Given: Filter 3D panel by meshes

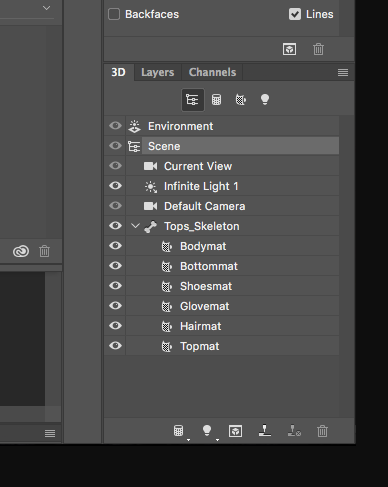Looking at the screenshot, I should (216, 100).
